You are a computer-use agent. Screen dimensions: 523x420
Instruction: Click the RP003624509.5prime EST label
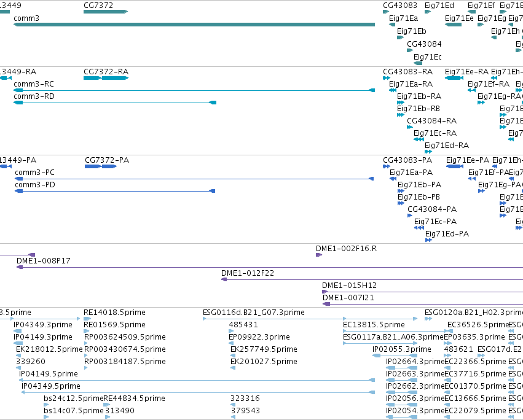(x=125, y=337)
